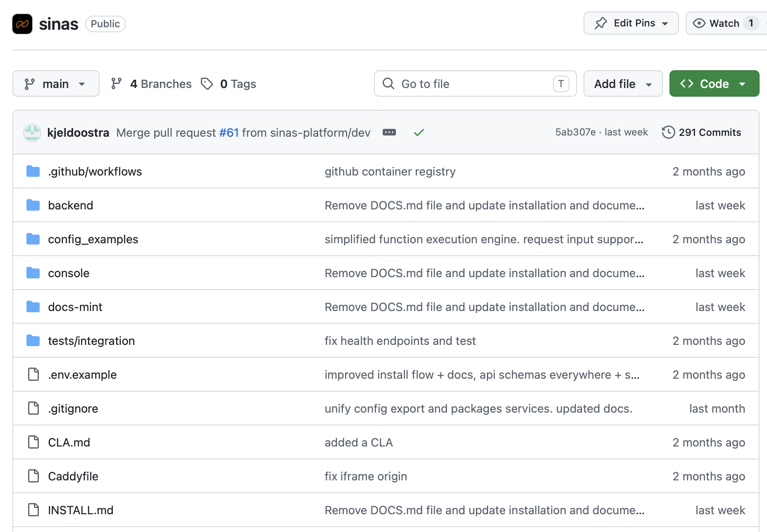Click the tests/integration folder icon
This screenshot has width=767, height=532.
click(33, 340)
